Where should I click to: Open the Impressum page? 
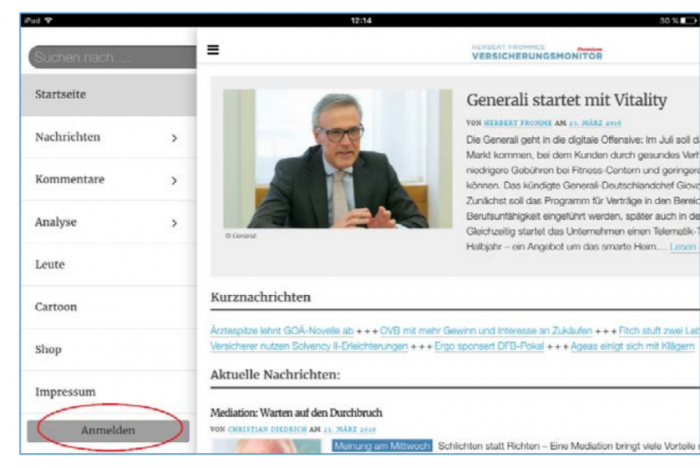(65, 392)
